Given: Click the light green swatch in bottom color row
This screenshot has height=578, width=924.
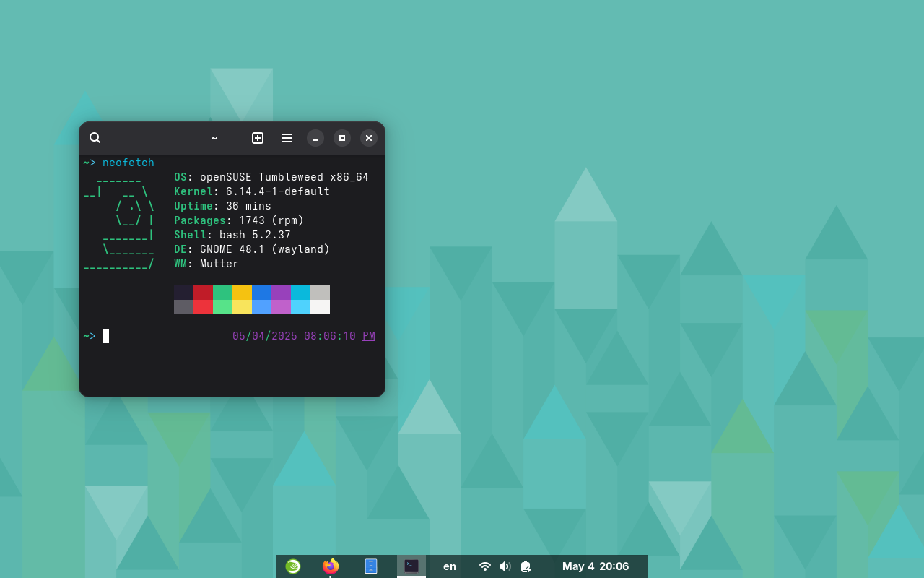Looking at the screenshot, I should tap(222, 307).
